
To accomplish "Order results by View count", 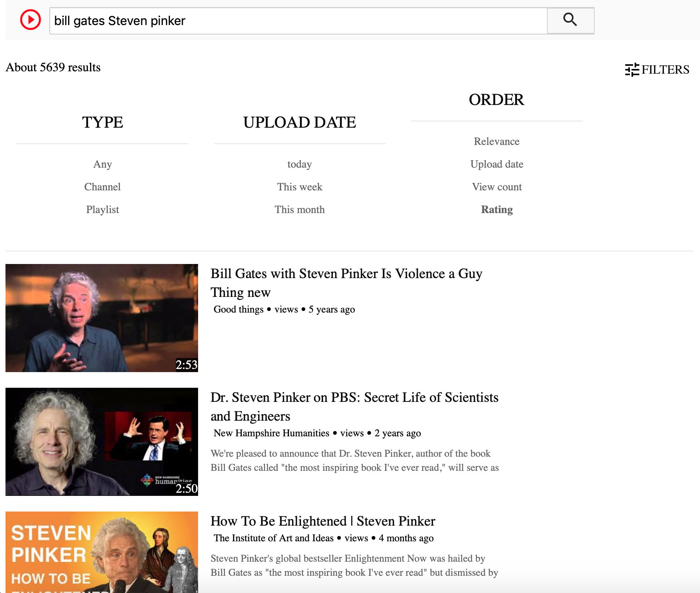I will (x=497, y=187).
